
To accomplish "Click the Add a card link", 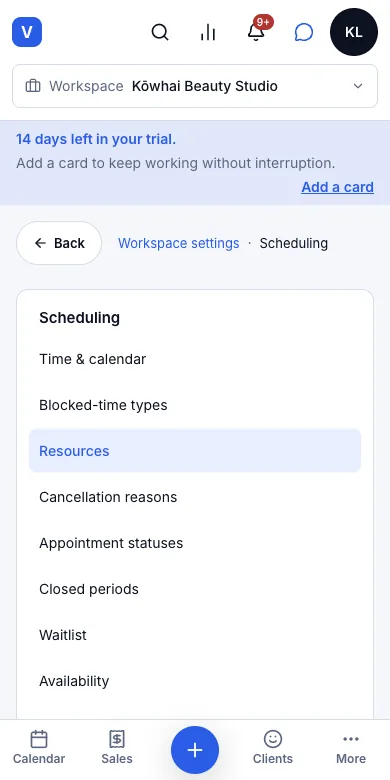I will coord(337,187).
